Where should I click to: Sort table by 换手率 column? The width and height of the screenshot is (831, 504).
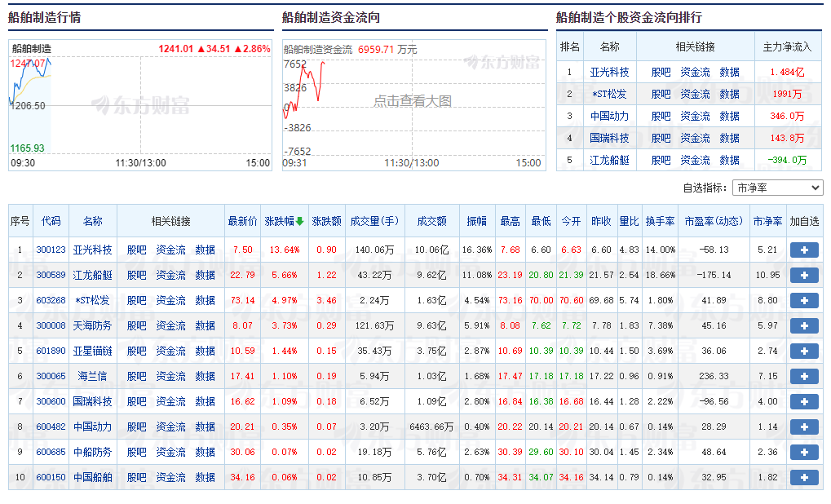coord(661,221)
